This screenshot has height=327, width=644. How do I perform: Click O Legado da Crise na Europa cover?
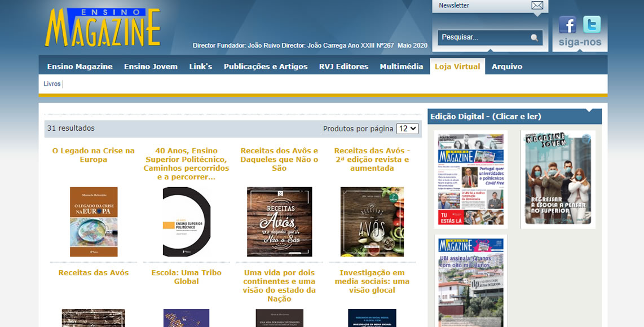click(94, 222)
